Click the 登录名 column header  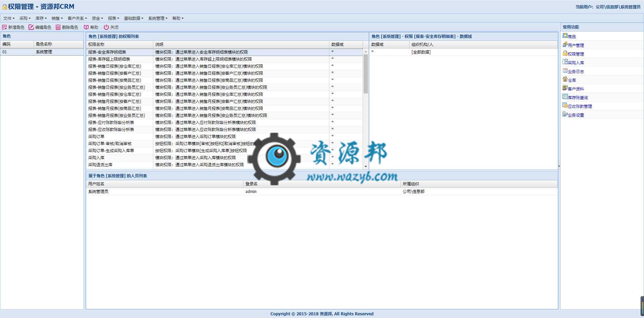[x=322, y=184]
